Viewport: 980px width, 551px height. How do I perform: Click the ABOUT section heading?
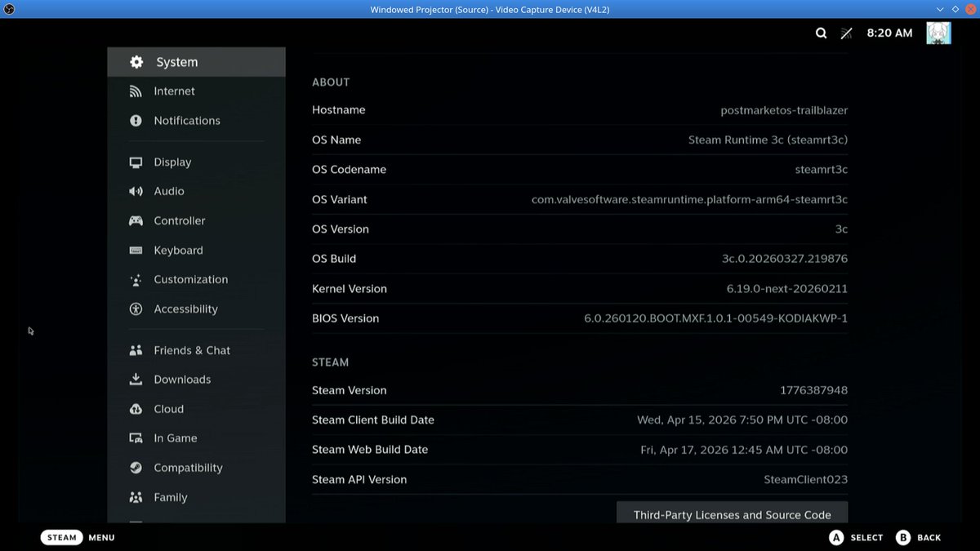click(x=331, y=82)
